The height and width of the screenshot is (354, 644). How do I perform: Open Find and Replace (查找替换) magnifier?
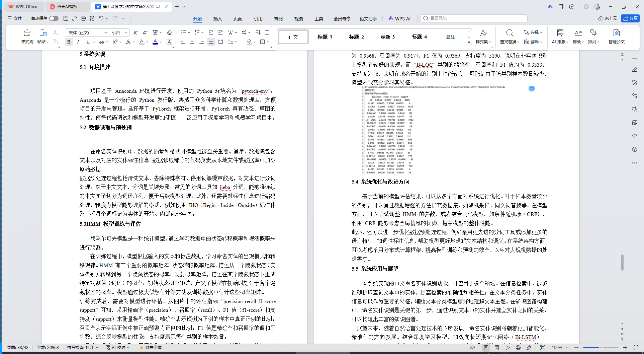[x=510, y=33]
